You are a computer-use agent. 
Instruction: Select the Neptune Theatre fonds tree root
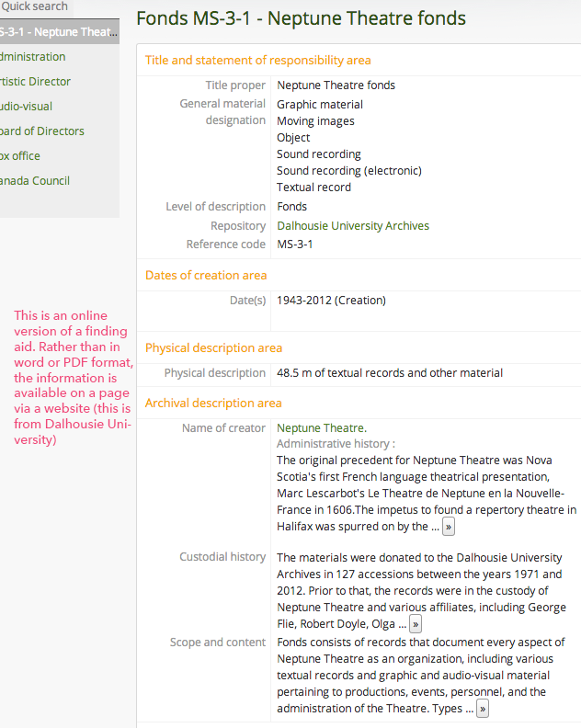(60, 32)
